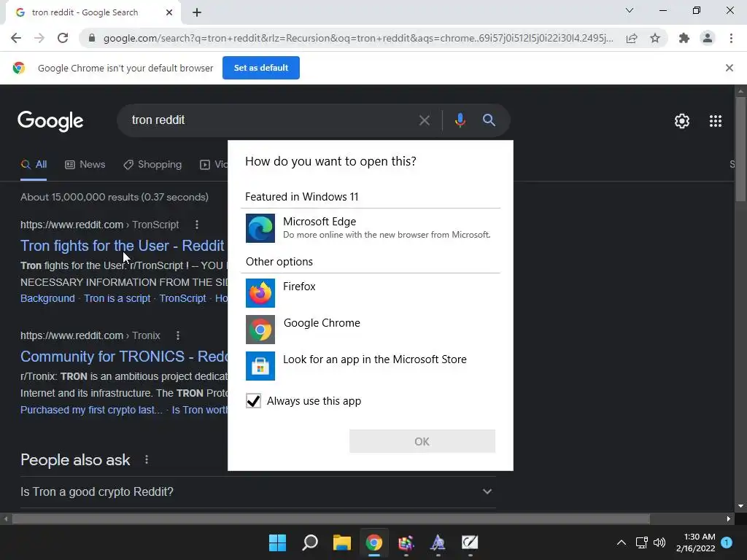The image size is (747, 560).
Task: Open the tab search dropdown arrow
Action: pos(630,10)
